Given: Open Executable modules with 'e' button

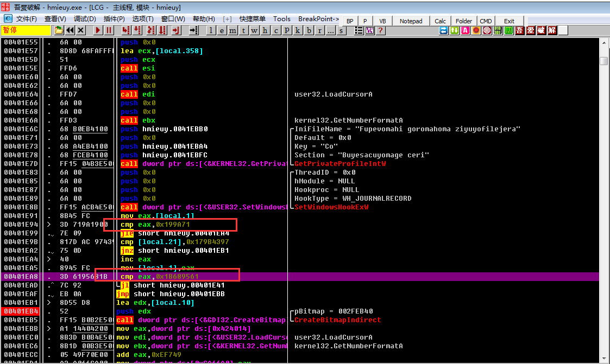Looking at the screenshot, I should click(x=222, y=30).
